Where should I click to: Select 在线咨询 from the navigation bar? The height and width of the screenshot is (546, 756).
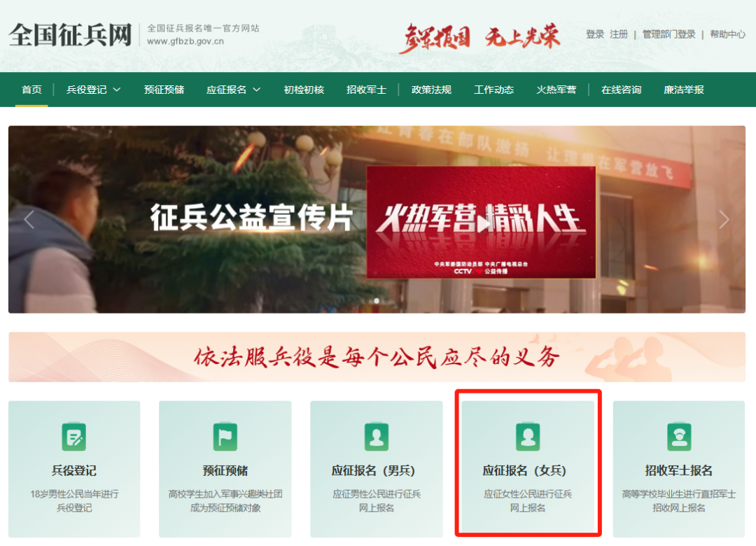click(x=621, y=90)
